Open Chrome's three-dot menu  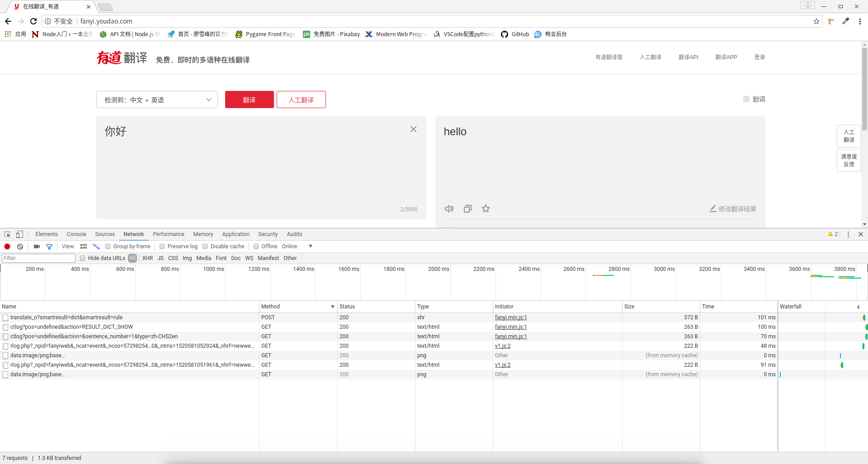(x=860, y=21)
